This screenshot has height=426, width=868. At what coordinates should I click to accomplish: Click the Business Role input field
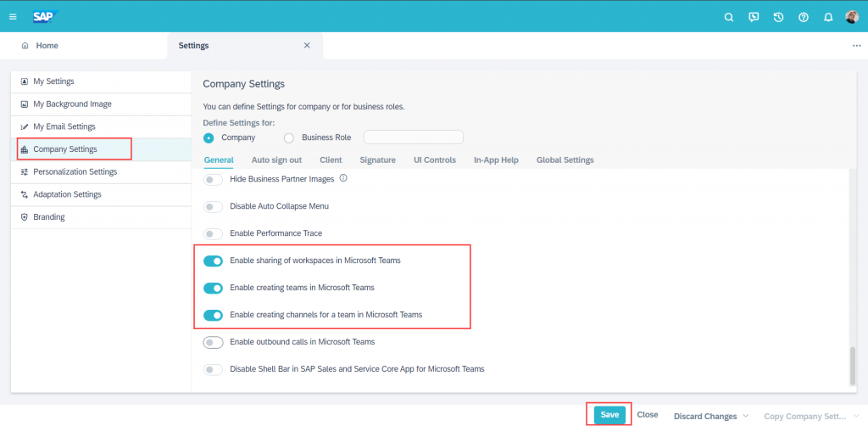point(413,137)
